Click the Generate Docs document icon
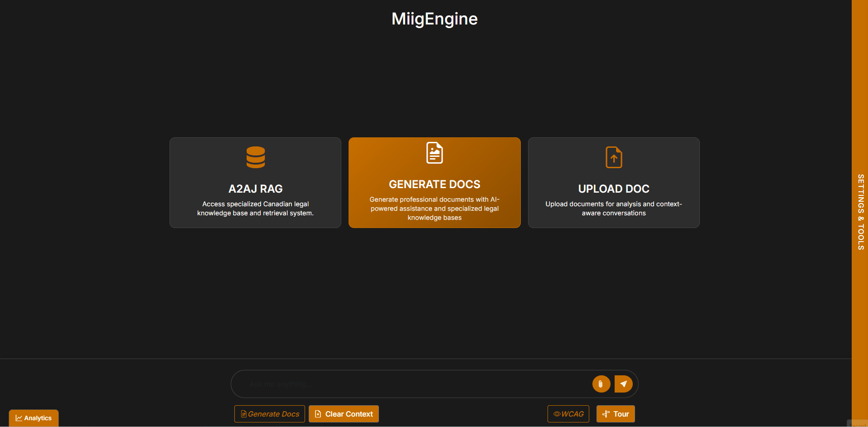868x427 pixels. [435, 153]
